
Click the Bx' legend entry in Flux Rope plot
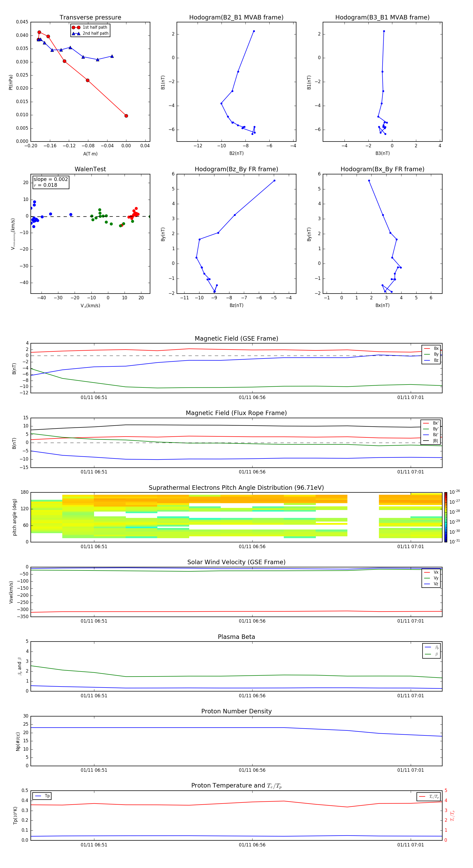pyautogui.click(x=431, y=423)
